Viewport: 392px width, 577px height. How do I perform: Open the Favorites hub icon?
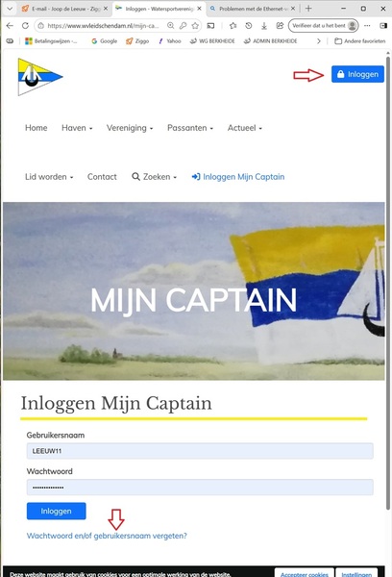233,25
